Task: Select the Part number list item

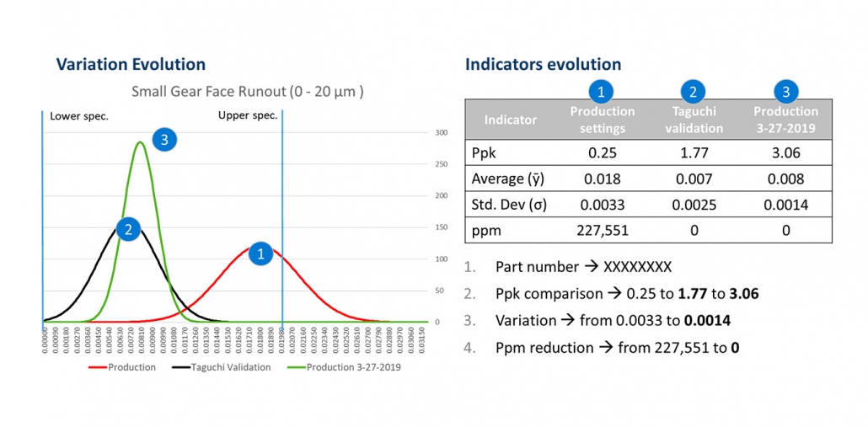Action: click(583, 267)
